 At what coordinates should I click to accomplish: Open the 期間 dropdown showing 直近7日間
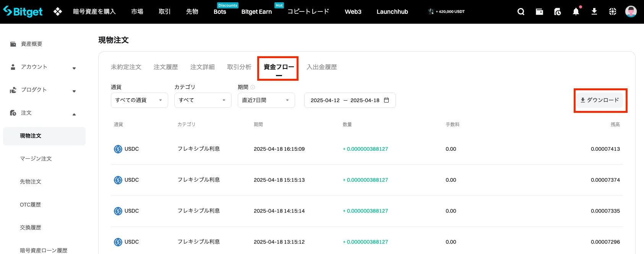266,100
